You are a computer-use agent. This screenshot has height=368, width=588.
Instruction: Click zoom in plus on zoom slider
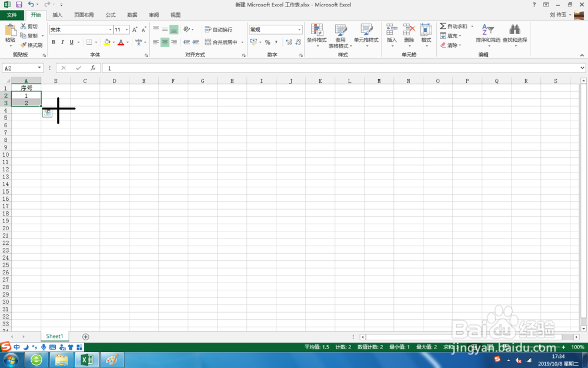(563, 347)
